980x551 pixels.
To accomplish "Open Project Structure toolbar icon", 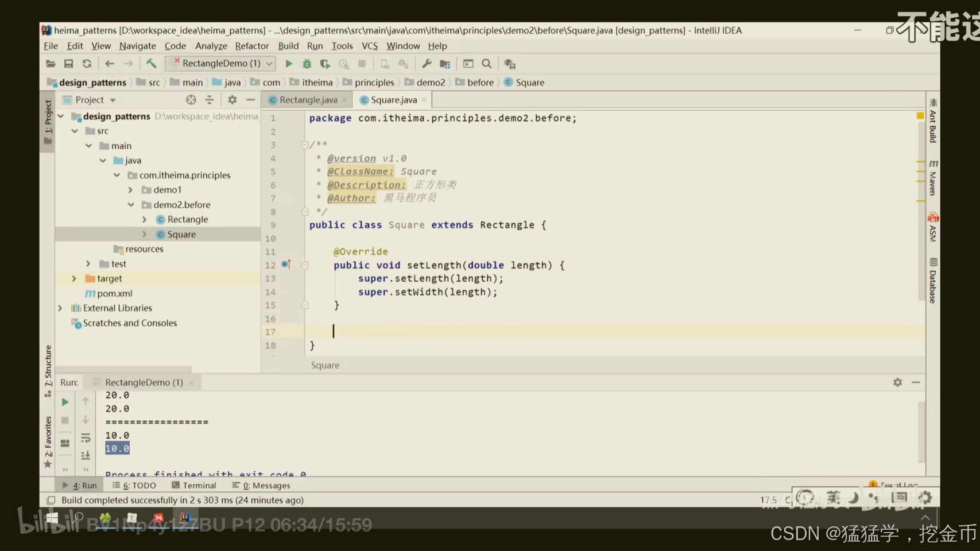I will (445, 64).
